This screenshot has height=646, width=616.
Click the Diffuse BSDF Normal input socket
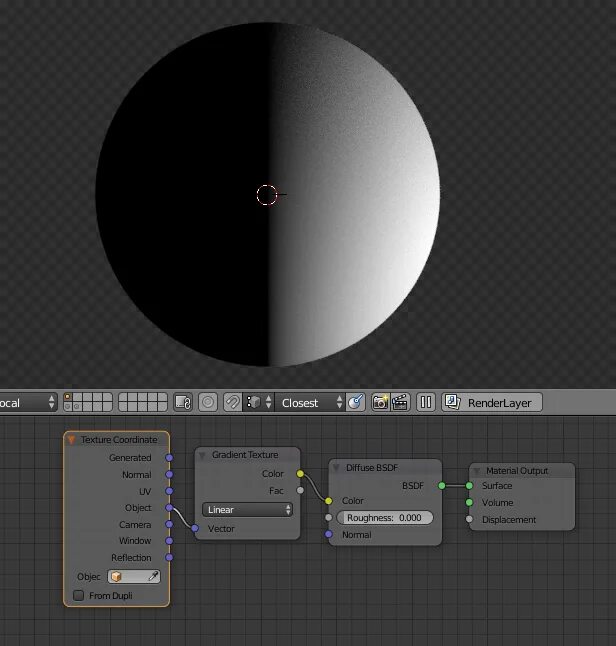pyautogui.click(x=328, y=534)
